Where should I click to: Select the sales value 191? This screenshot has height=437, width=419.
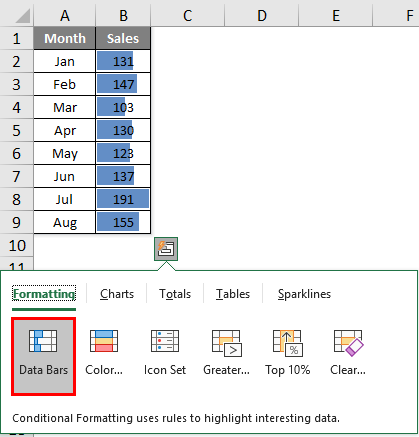[123, 199]
